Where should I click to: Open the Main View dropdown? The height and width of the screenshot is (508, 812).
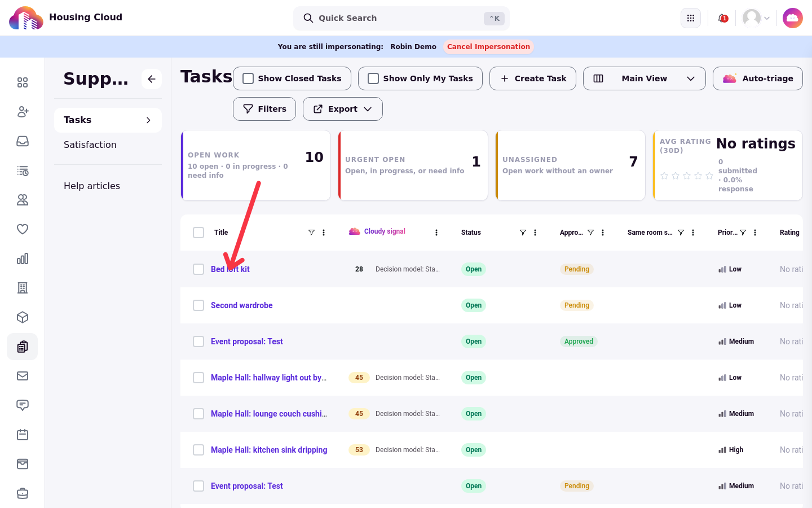645,78
